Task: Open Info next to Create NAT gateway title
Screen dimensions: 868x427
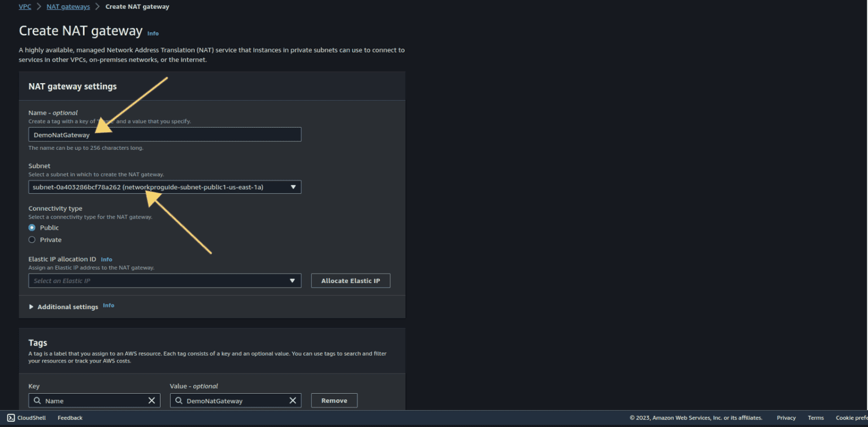Action: point(153,33)
